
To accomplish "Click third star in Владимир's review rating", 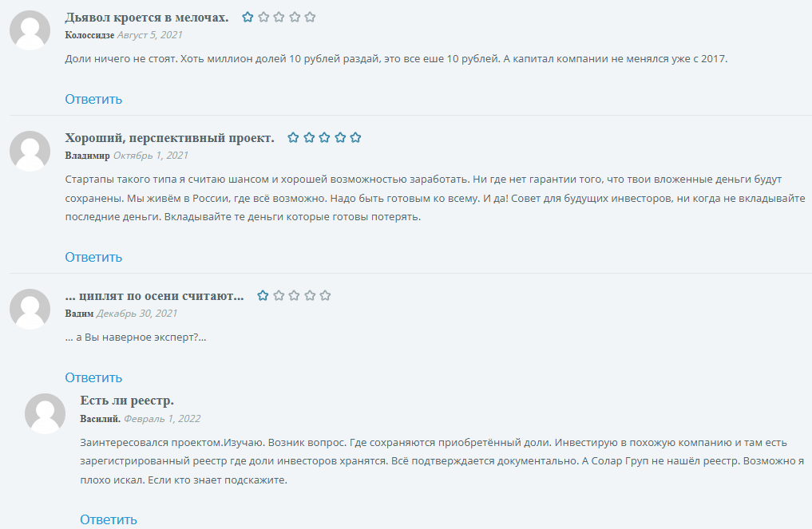I will coord(324,137).
